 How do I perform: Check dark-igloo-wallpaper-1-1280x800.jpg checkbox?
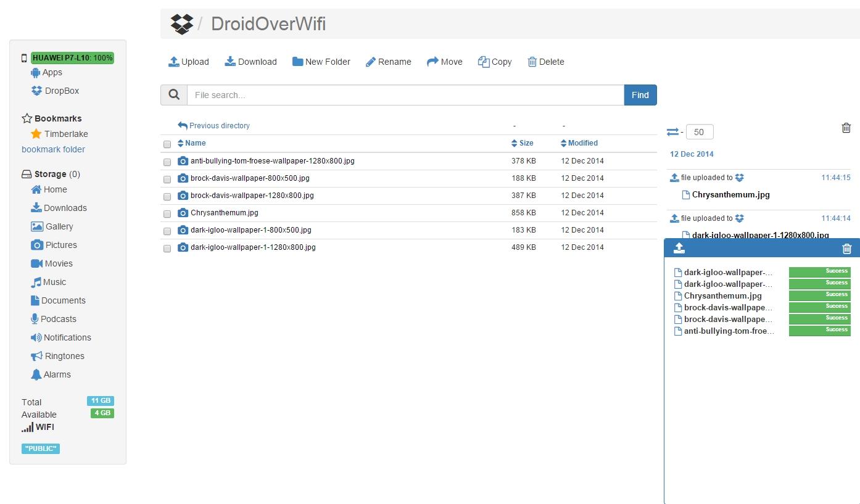click(167, 248)
